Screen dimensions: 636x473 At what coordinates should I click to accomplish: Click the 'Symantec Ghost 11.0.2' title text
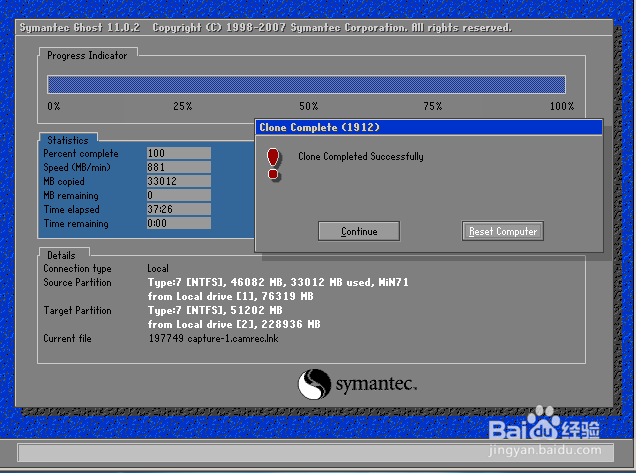(x=80, y=28)
